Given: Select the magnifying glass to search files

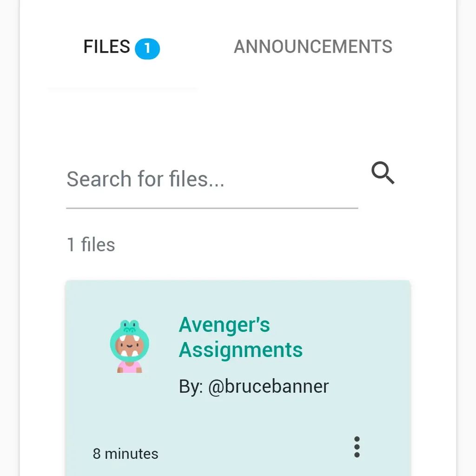Looking at the screenshot, I should 382,173.
